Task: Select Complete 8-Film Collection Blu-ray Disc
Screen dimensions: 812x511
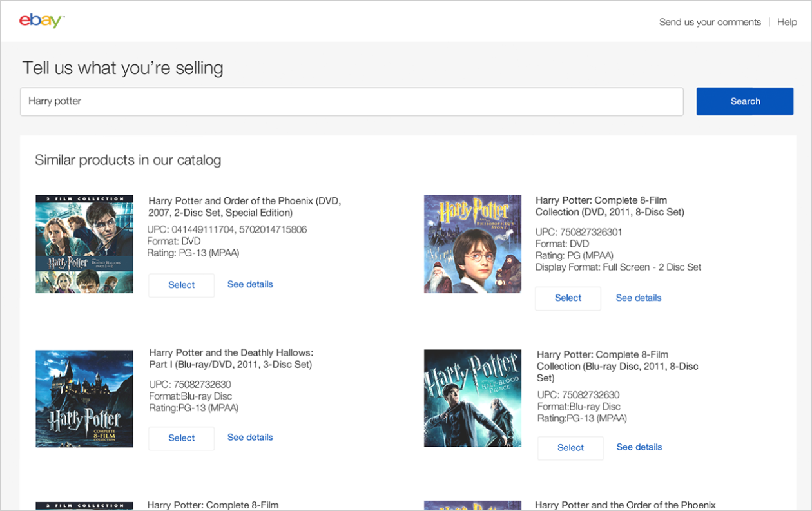Action: (571, 448)
